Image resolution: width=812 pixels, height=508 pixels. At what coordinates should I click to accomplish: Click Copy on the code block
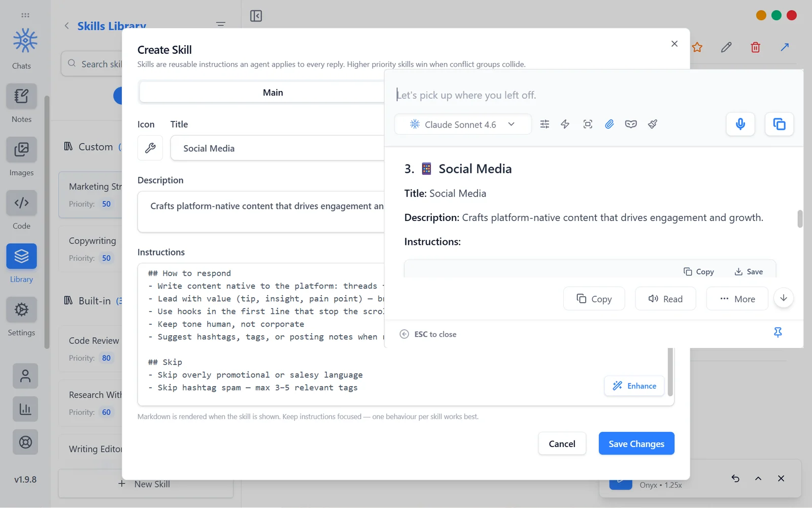click(699, 272)
